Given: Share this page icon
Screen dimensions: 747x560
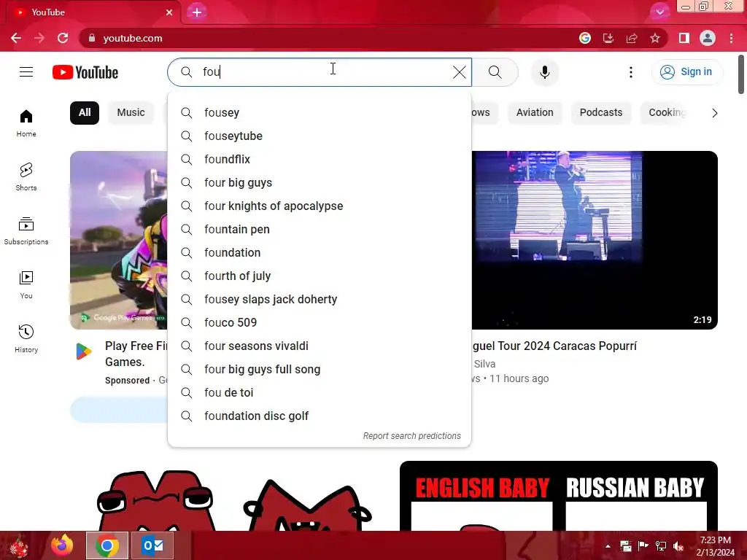Looking at the screenshot, I should 631,38.
